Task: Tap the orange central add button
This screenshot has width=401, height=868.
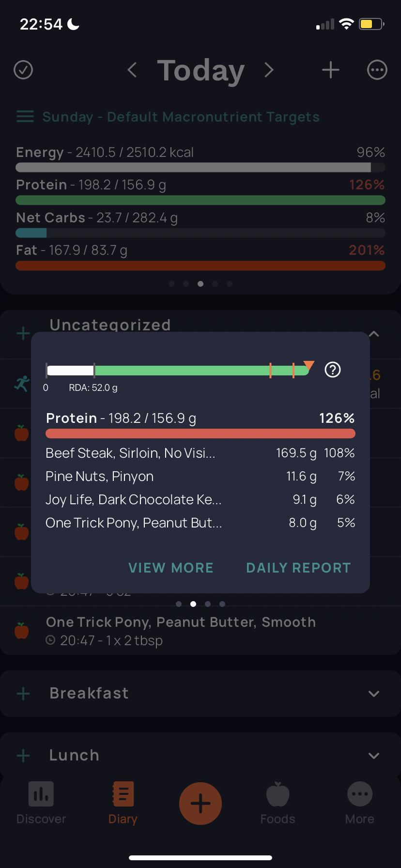Action: coord(200,804)
